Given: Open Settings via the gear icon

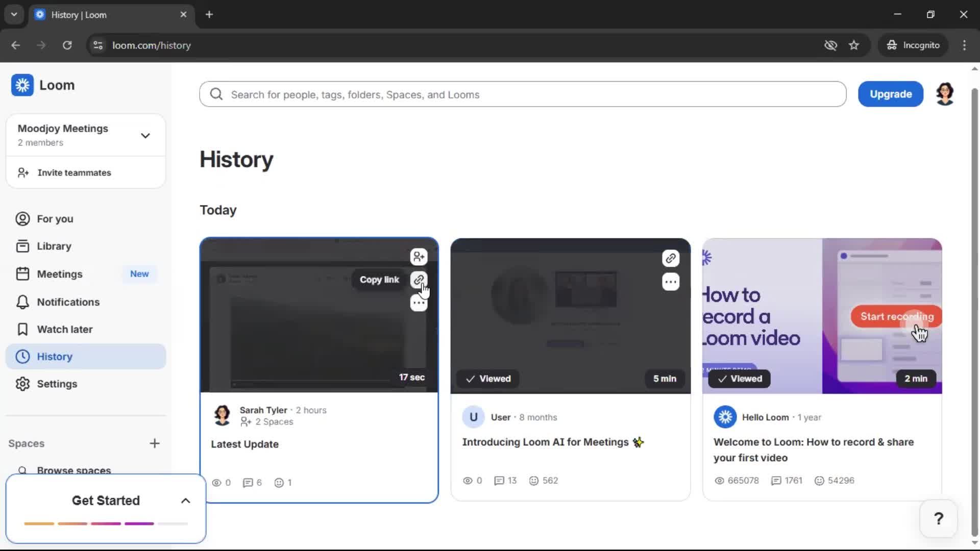Looking at the screenshot, I should [22, 384].
